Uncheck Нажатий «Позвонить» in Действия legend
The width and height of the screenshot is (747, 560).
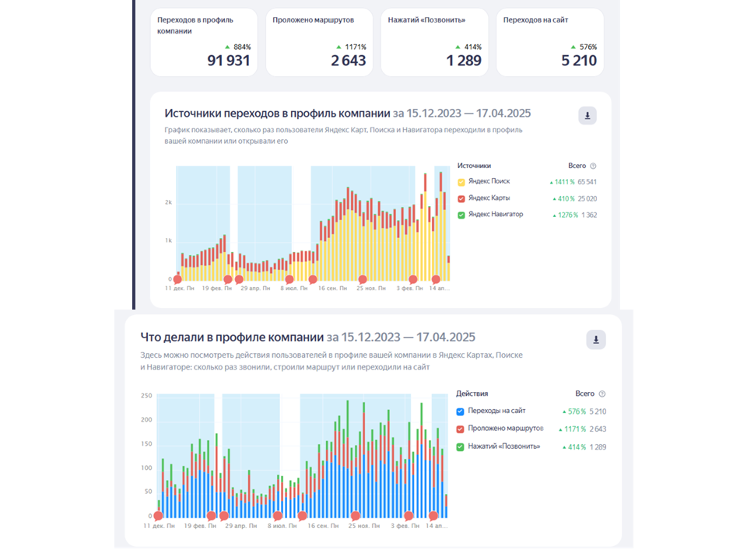[x=460, y=446]
